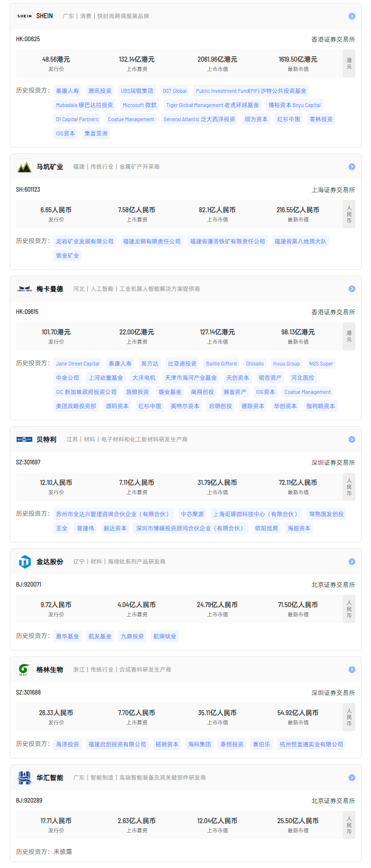Viewport: 371px width, 868px height.
Task: Select investor tag 集富亚洲
Action: pos(96,133)
